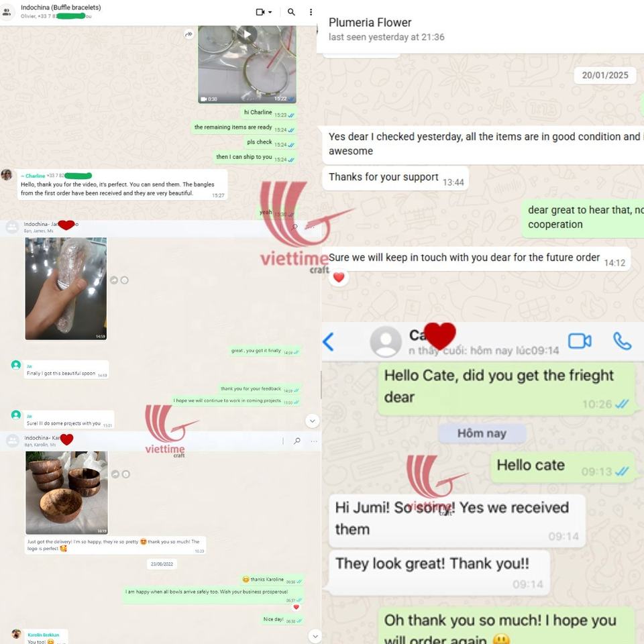644x644 pixels.
Task: Click search icon in Indochina Karolin chat header
Action: [297, 441]
